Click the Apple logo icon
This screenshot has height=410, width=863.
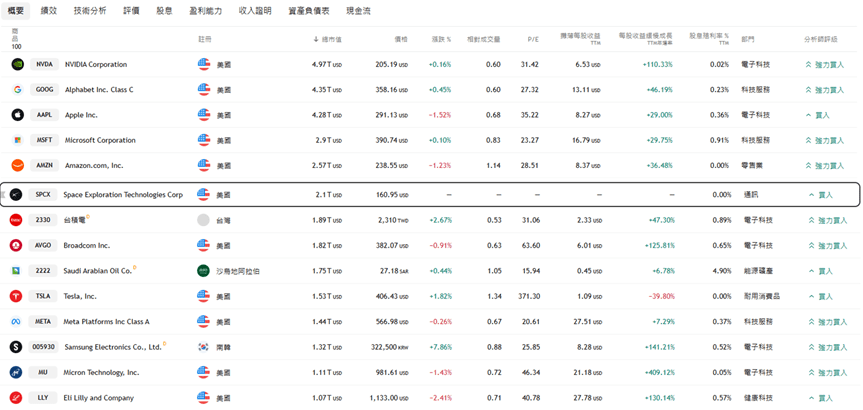18,115
